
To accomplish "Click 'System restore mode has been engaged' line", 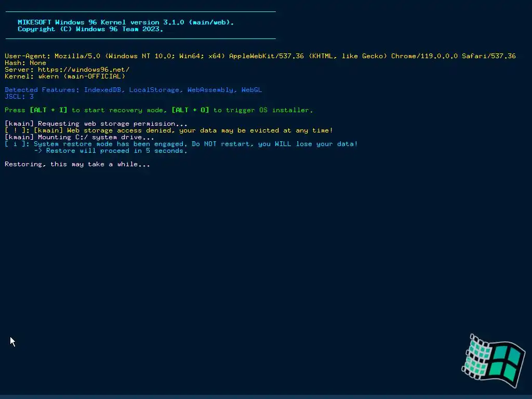I will pyautogui.click(x=181, y=144).
